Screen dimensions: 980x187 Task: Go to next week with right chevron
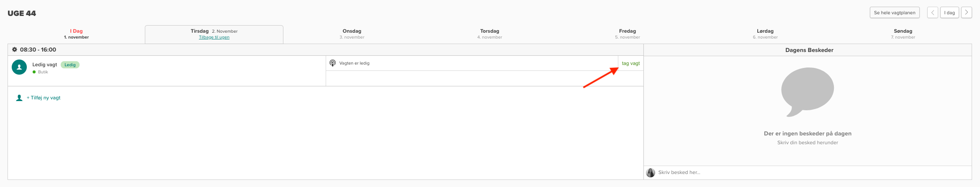(966, 13)
